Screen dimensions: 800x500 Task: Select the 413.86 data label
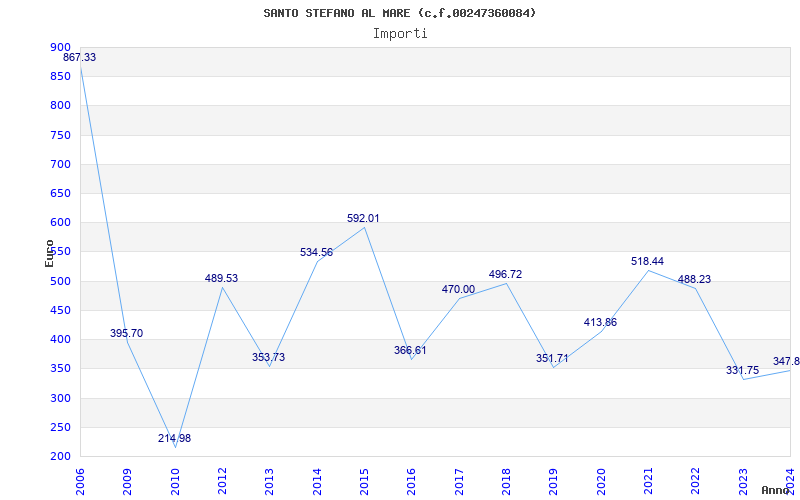pyautogui.click(x=601, y=322)
